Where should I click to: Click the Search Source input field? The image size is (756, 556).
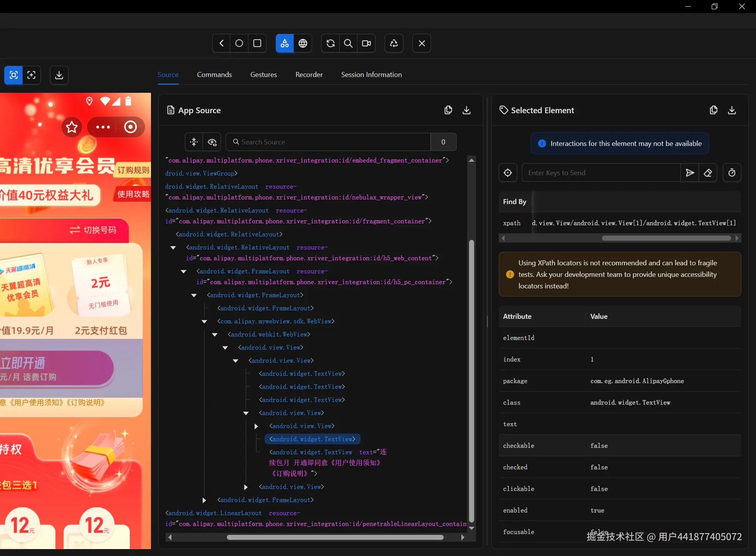tap(331, 142)
